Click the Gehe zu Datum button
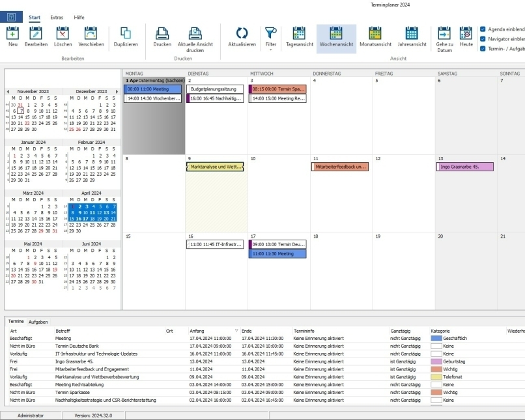525x420 pixels. [444, 38]
